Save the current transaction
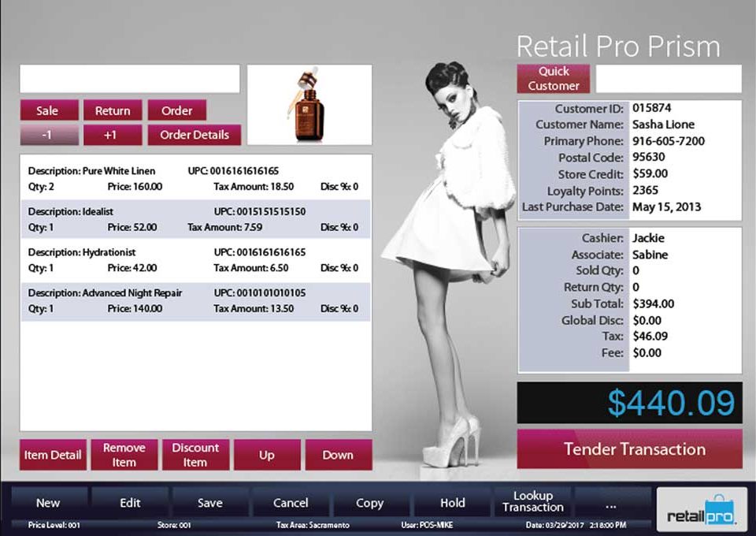The height and width of the screenshot is (536, 756). [x=210, y=503]
